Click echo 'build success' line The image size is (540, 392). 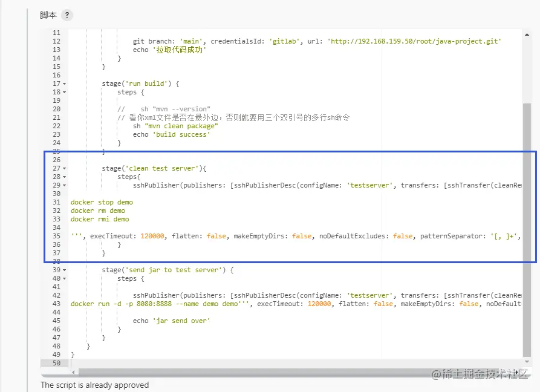pos(172,135)
